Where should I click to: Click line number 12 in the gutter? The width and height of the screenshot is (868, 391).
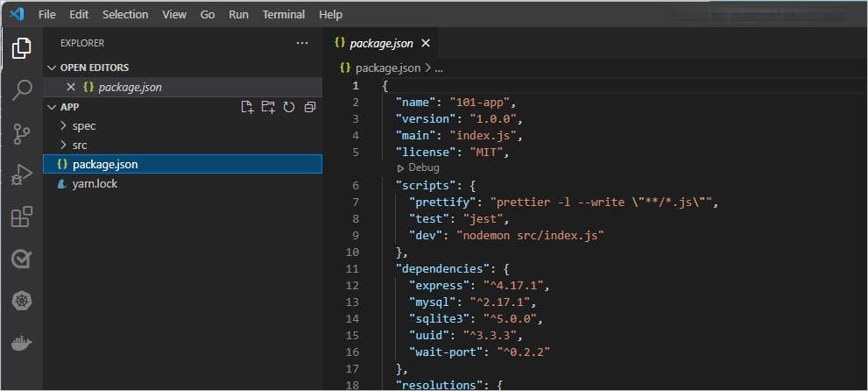pos(352,285)
